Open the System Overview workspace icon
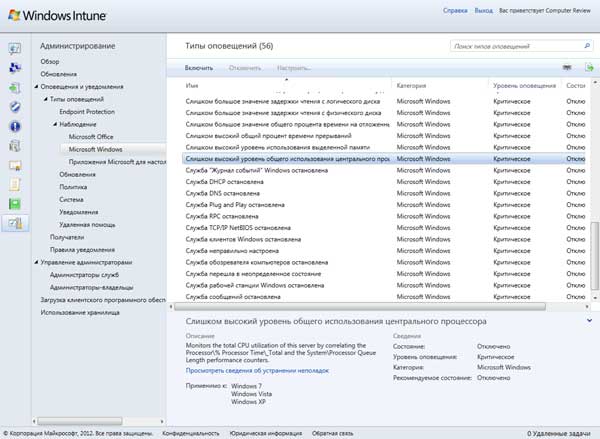600x439 pixels. tap(15, 49)
